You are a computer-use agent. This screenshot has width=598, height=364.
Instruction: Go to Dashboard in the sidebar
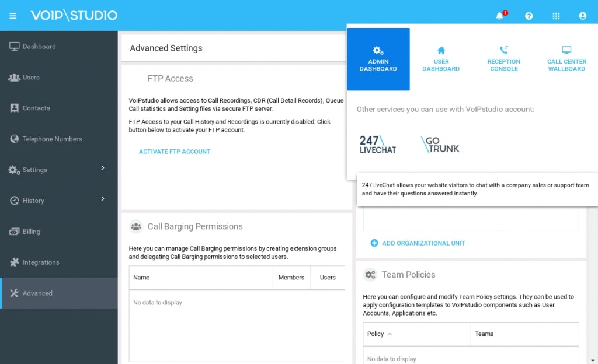(39, 47)
